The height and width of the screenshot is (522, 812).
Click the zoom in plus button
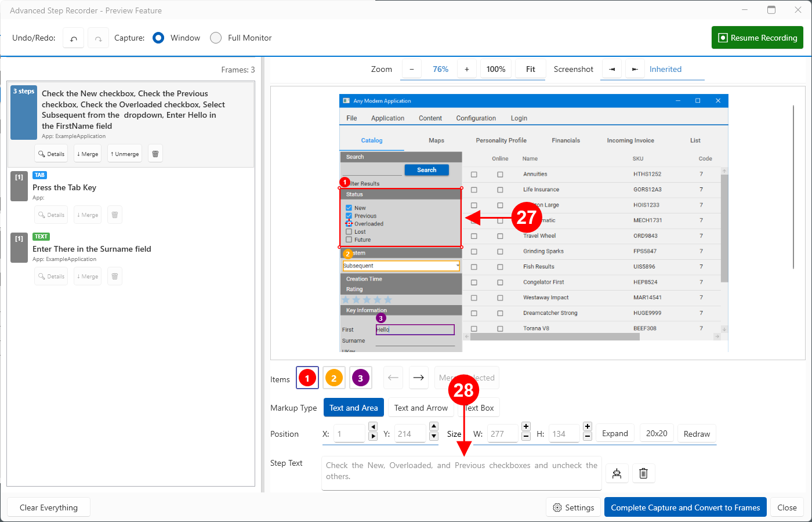(x=467, y=69)
